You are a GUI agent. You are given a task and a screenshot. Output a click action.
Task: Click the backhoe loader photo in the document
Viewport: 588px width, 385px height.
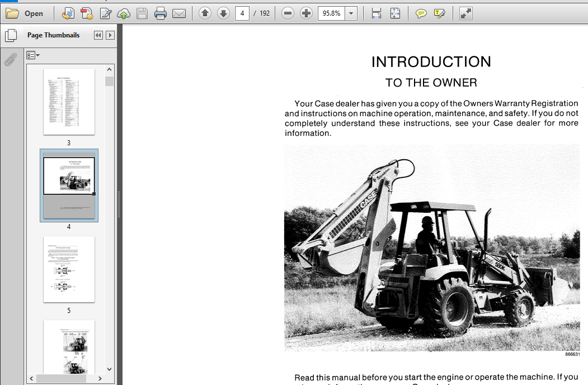(x=432, y=248)
